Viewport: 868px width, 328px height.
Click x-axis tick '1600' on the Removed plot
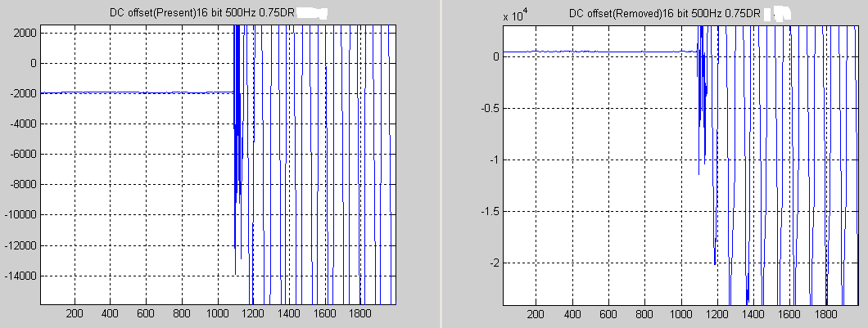point(790,313)
